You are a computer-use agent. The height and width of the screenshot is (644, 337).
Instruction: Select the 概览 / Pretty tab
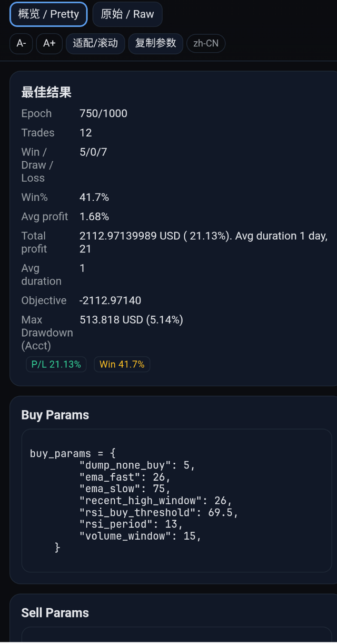[48, 14]
